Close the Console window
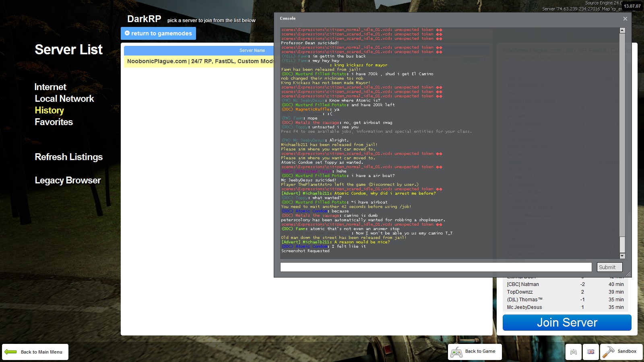 [625, 19]
